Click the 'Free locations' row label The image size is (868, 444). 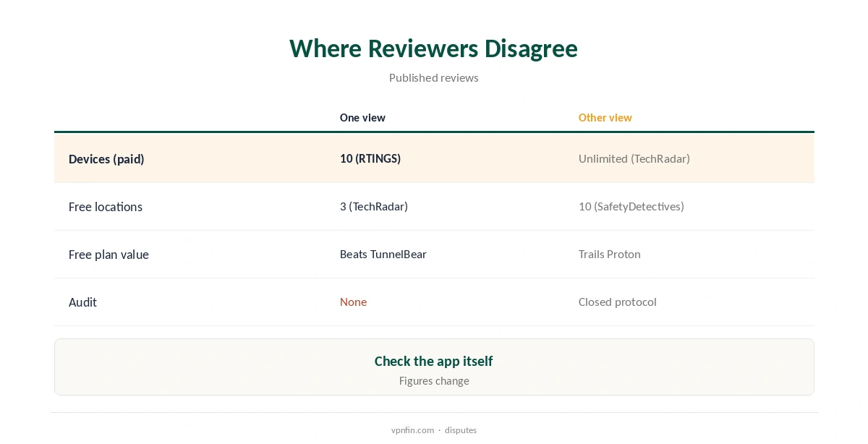(x=106, y=207)
